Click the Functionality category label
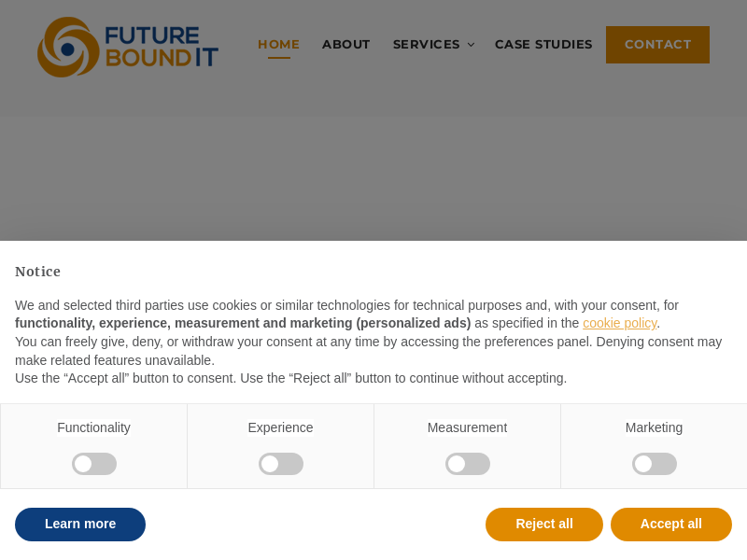Image resolution: width=747 pixels, height=560 pixels. (93, 427)
